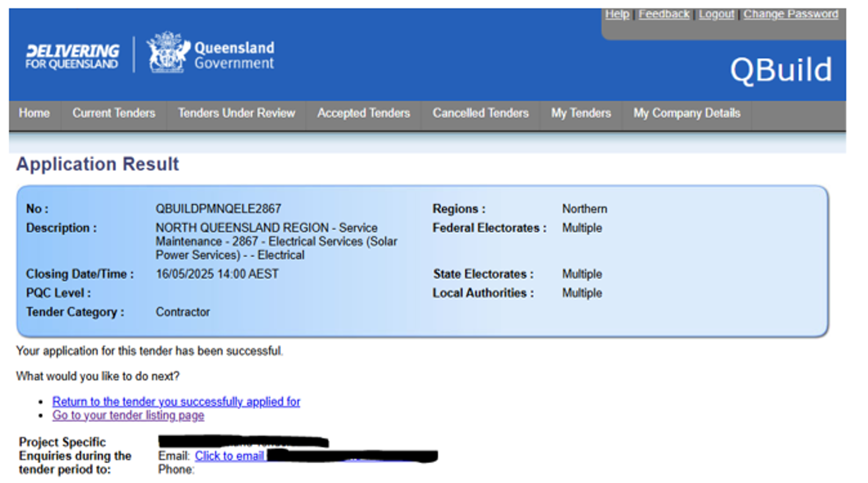Viewport: 868px width, 483px height.
Task: Click the Delivering for Queensland logo
Action: tap(72, 56)
